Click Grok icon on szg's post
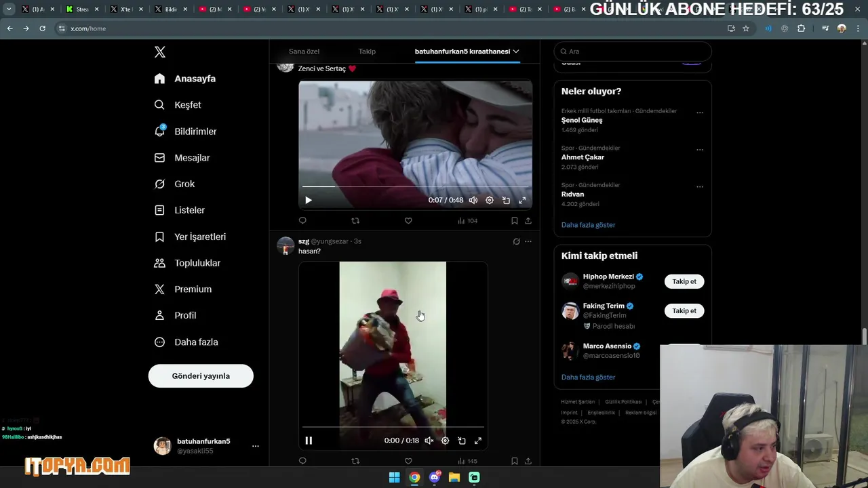 (x=516, y=241)
